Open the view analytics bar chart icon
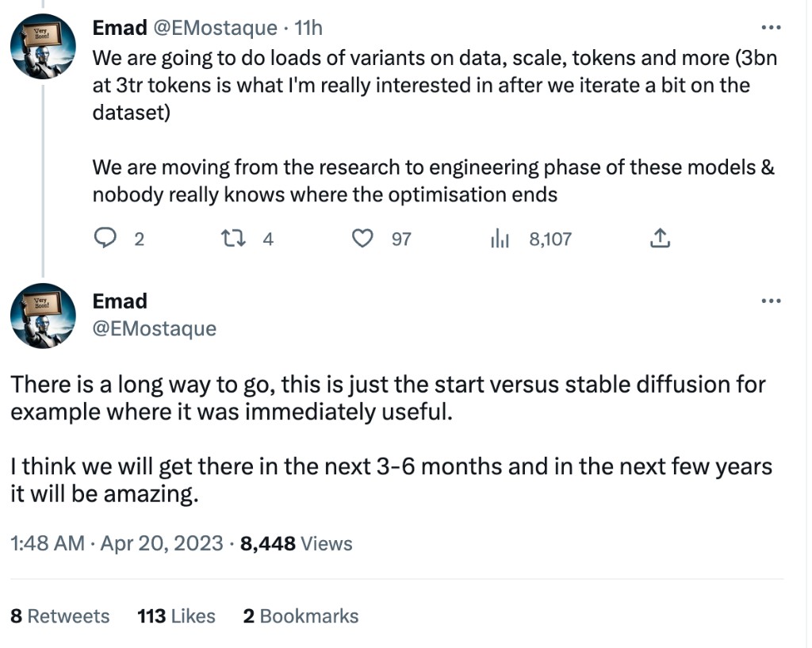 click(500, 238)
